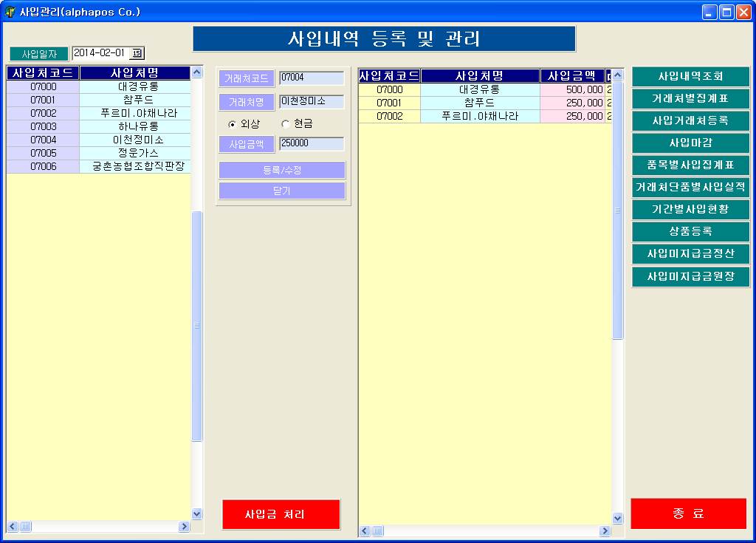This screenshot has height=543, width=756.
Task: Select 대경유통 in the left supplier list
Action: click(x=136, y=87)
